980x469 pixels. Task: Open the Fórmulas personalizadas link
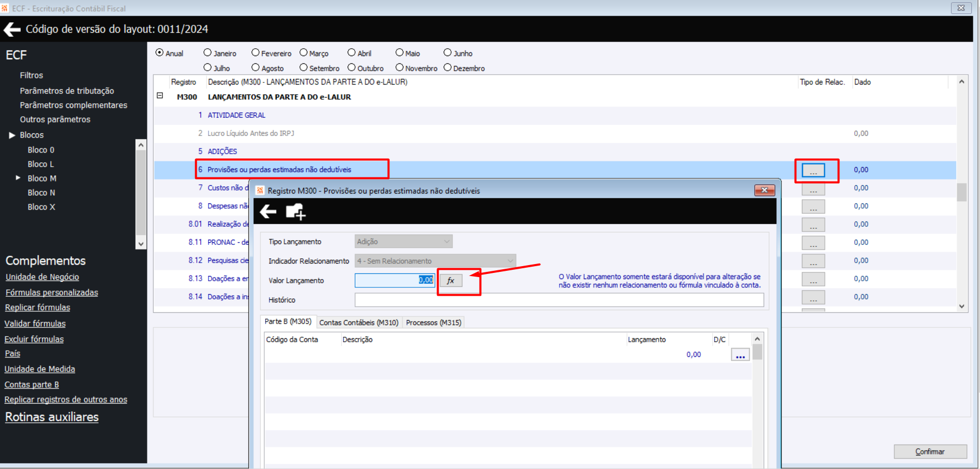click(x=52, y=293)
